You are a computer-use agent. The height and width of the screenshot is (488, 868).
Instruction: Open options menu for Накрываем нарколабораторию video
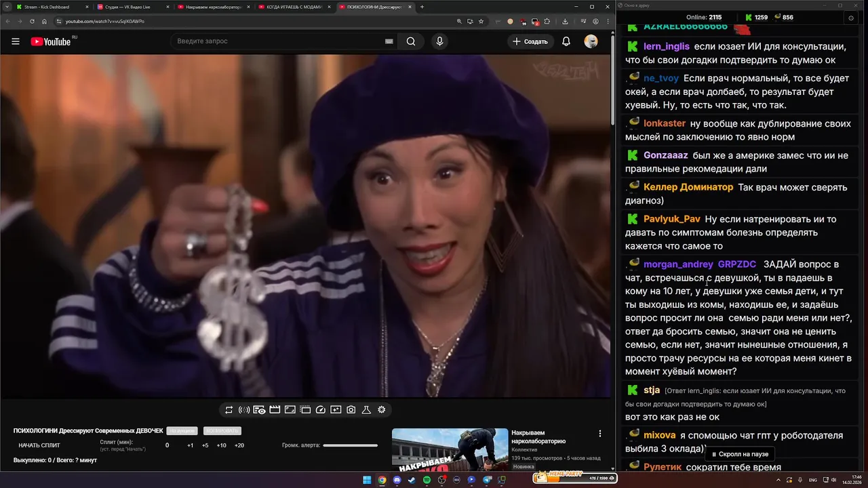click(599, 434)
